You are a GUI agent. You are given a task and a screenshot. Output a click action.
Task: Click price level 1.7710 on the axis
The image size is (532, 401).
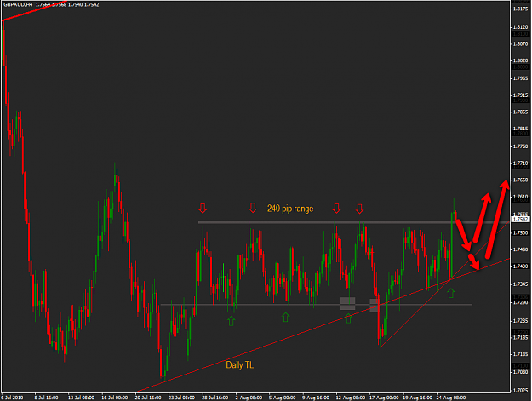click(x=520, y=163)
